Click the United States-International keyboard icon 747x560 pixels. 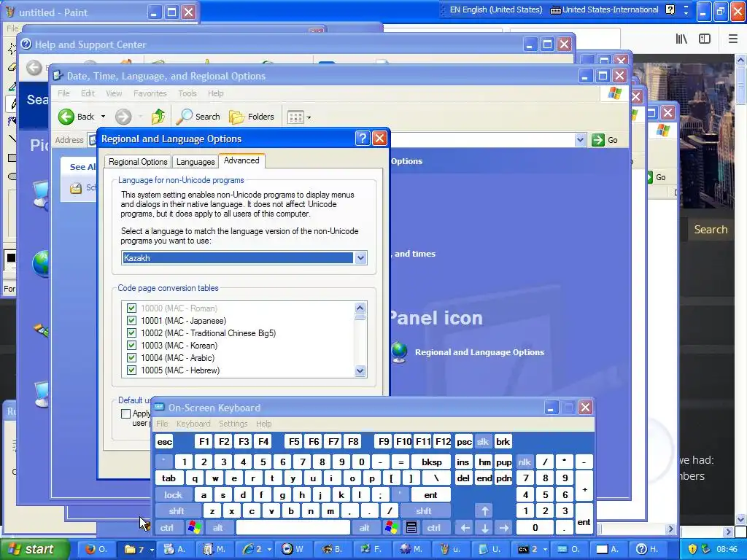pyautogui.click(x=555, y=10)
